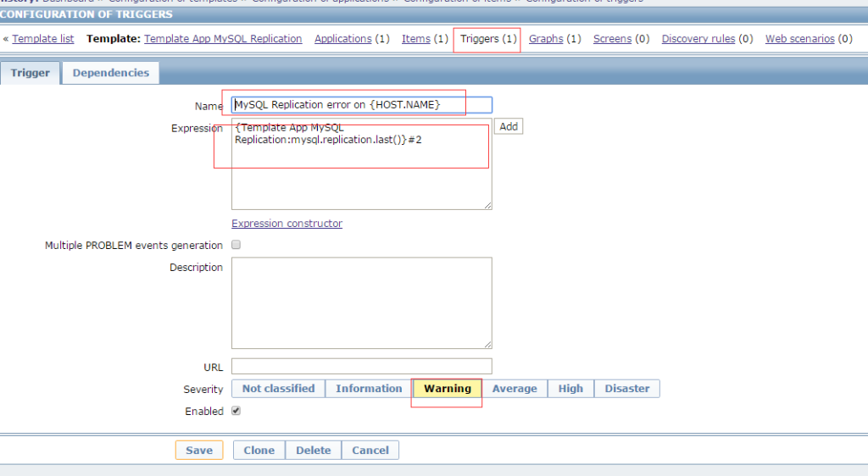Viewport: 868px width, 476px height.
Task: Grab Expression textarea resize handle
Action: click(x=487, y=206)
